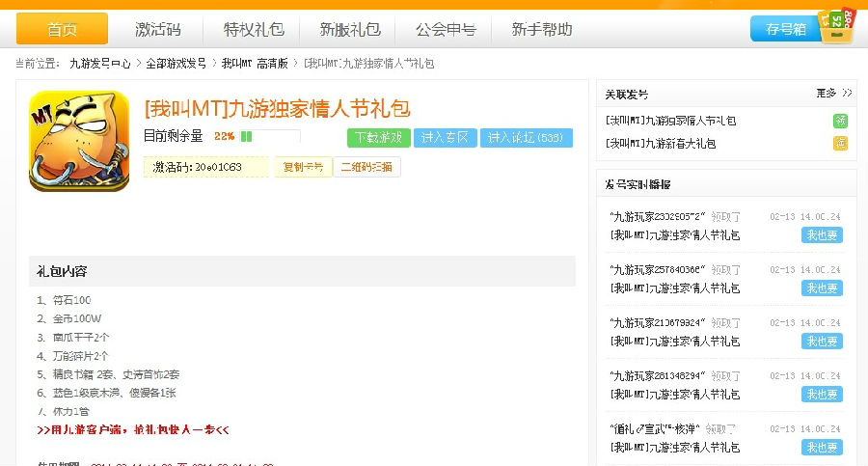Select 新服礼包 navigation tab
The image size is (868, 466).
[349, 29]
